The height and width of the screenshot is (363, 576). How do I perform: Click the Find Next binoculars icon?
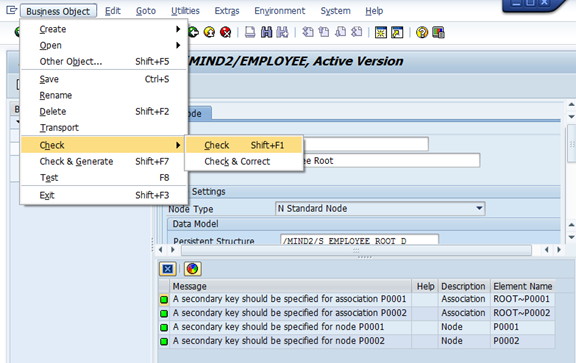(x=282, y=32)
